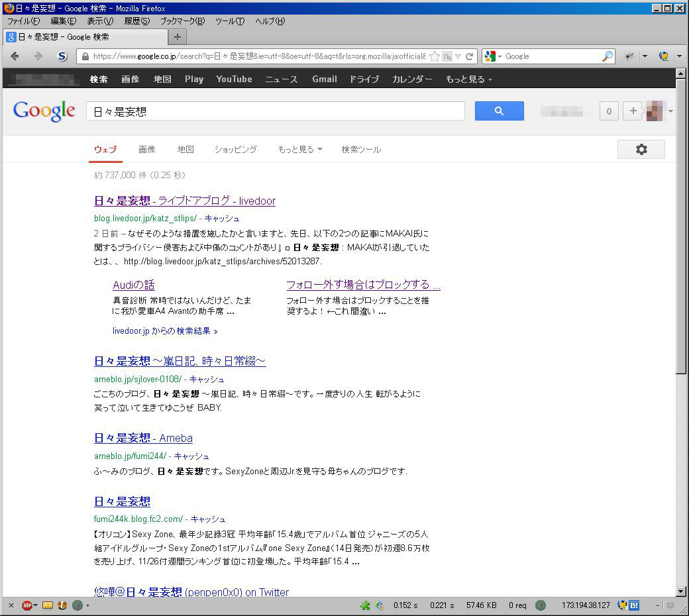Open the ヘルプ(H) menu
This screenshot has width=689, height=616.
click(x=270, y=21)
